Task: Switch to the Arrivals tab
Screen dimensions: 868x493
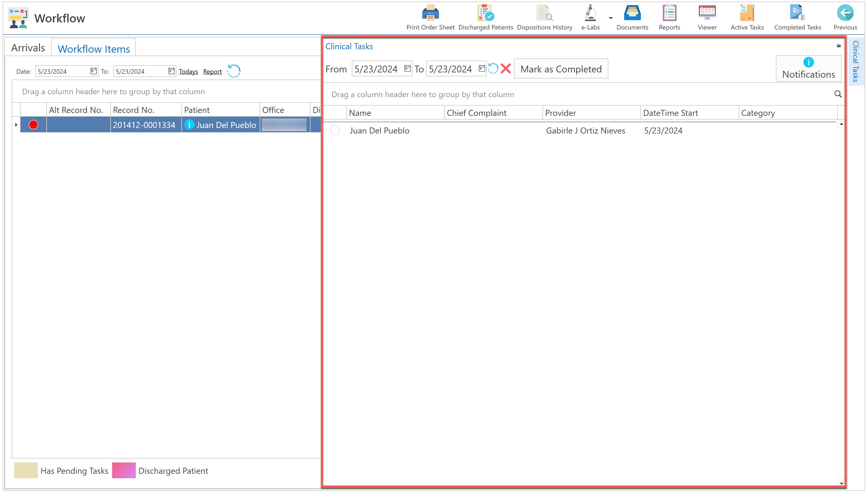Action: [x=28, y=48]
